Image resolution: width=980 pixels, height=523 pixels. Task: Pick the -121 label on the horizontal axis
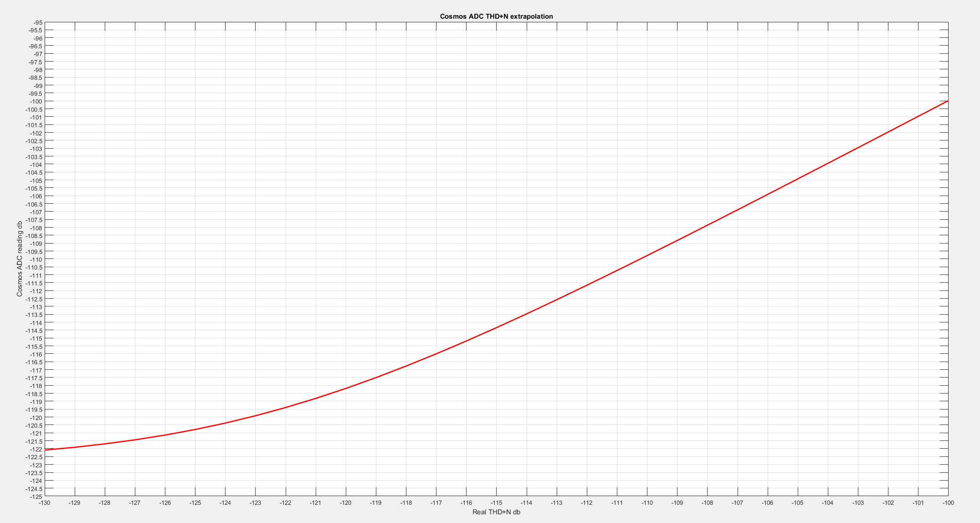[316, 502]
